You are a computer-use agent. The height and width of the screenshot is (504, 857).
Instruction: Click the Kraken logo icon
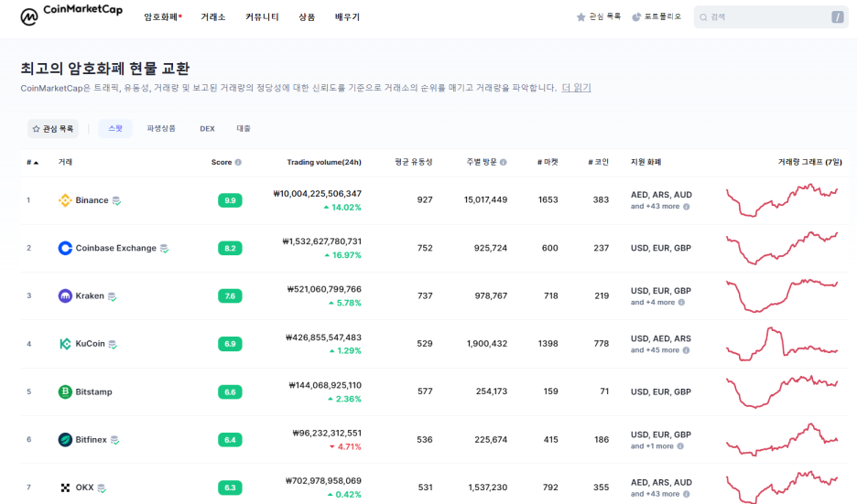65,296
